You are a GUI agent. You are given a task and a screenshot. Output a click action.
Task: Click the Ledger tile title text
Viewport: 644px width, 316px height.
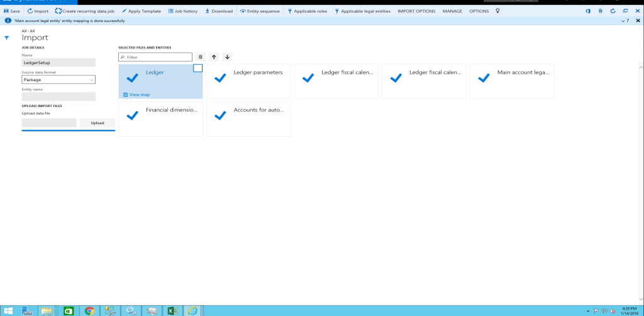tap(155, 72)
